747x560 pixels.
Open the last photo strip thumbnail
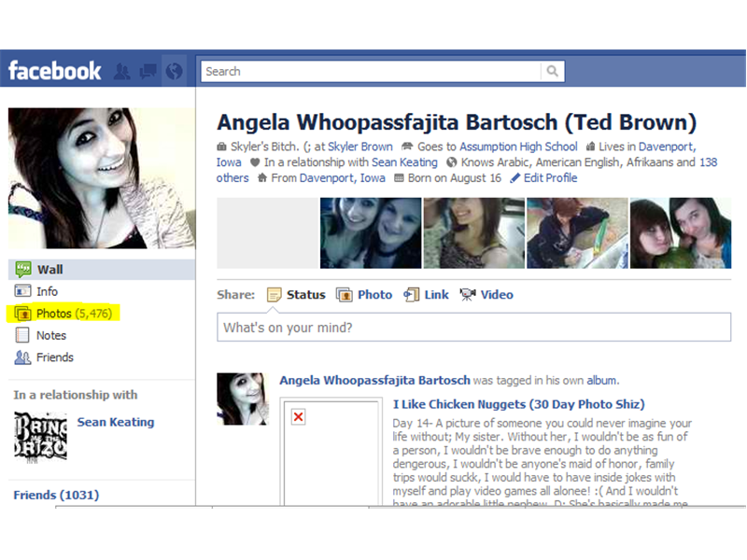coord(681,233)
